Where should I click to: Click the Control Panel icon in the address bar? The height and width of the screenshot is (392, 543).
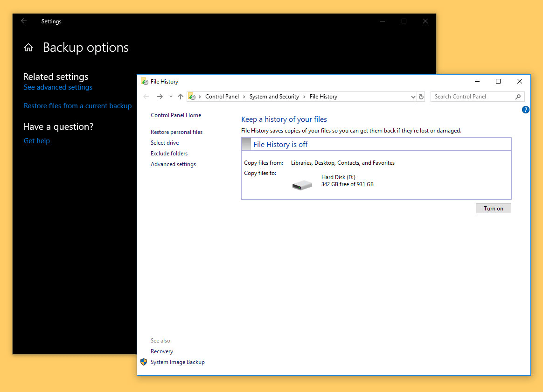coord(193,96)
